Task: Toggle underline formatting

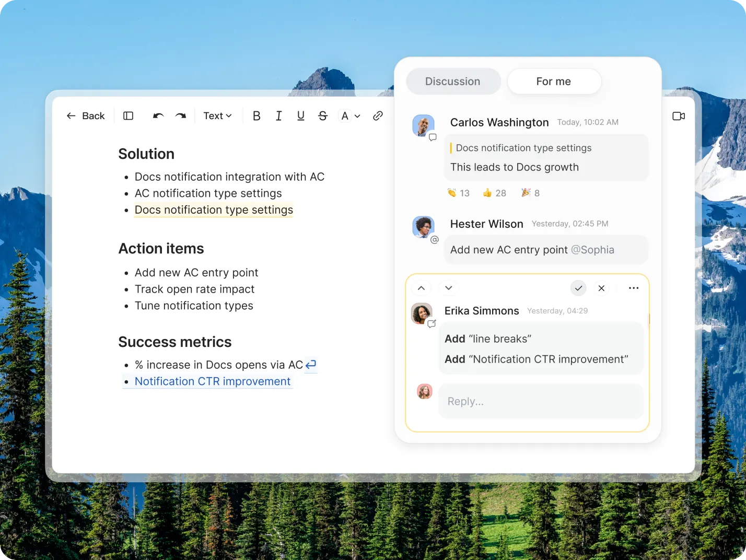Action: pyautogui.click(x=301, y=116)
